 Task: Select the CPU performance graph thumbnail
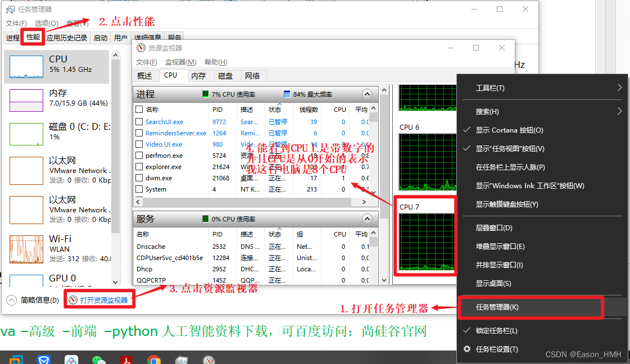26,67
